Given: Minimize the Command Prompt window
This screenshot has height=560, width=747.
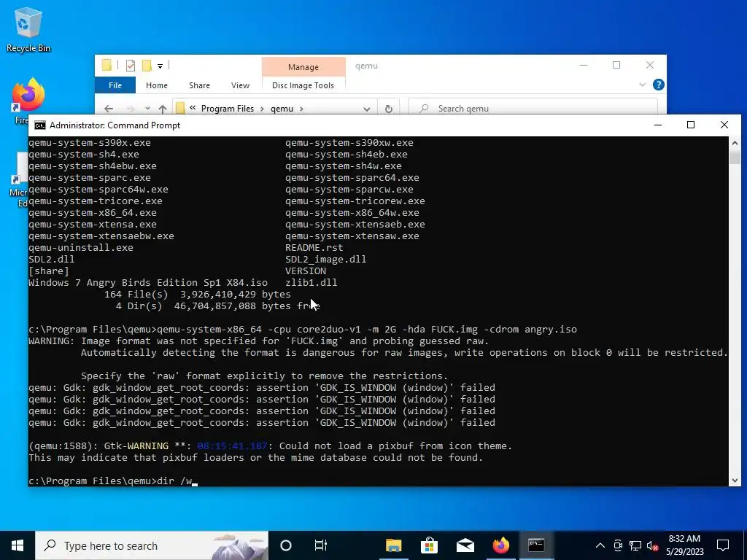Looking at the screenshot, I should 658,125.
